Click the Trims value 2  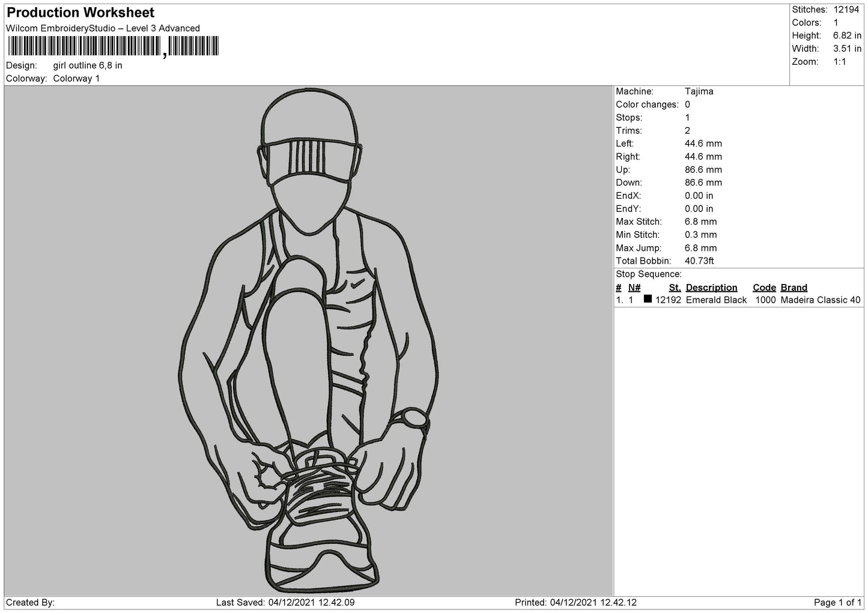pos(688,131)
